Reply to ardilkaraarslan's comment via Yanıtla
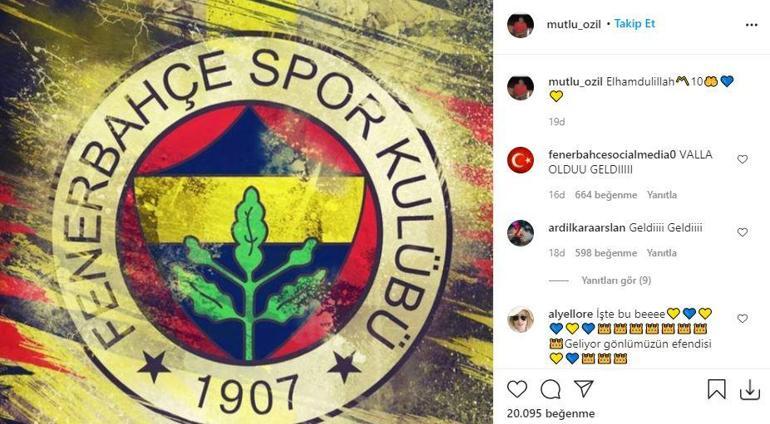The width and height of the screenshot is (770, 424). (661, 253)
